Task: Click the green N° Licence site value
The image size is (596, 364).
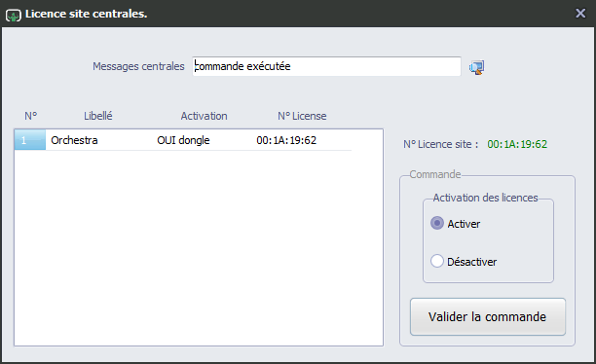Action: 517,144
